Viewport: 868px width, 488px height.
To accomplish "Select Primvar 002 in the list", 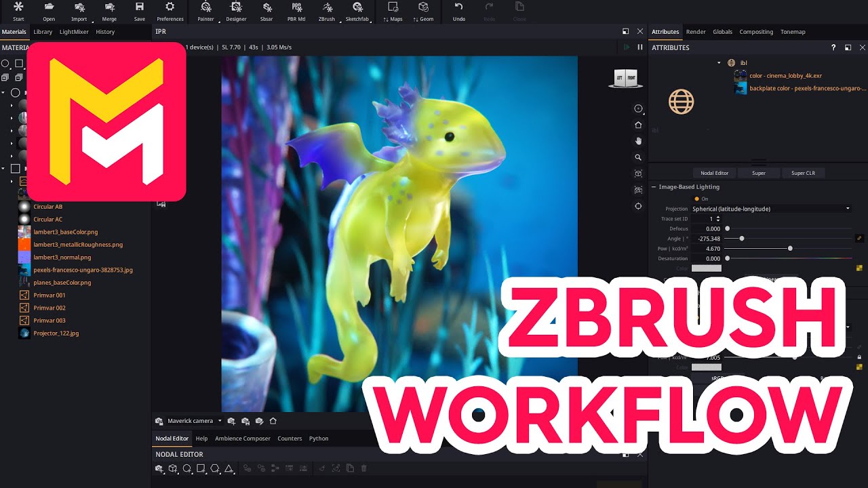I will click(50, 308).
